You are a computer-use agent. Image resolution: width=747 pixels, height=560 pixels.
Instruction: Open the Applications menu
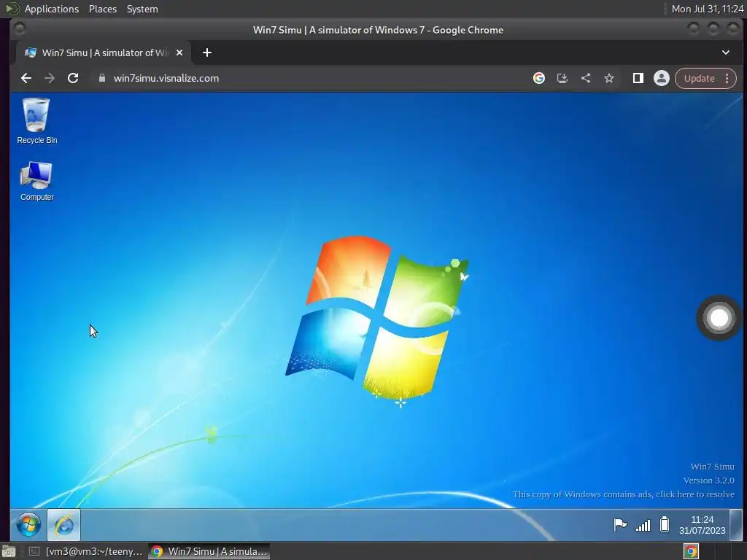point(52,9)
